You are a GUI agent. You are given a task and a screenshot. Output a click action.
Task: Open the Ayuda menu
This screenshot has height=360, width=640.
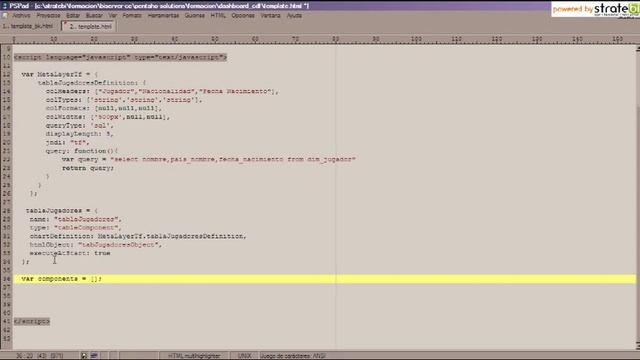294,16
